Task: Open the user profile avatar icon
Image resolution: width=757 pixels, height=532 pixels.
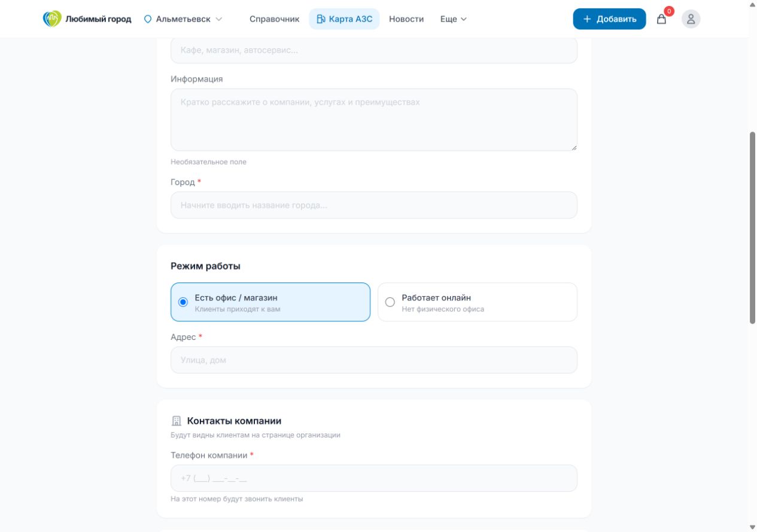Action: point(691,19)
